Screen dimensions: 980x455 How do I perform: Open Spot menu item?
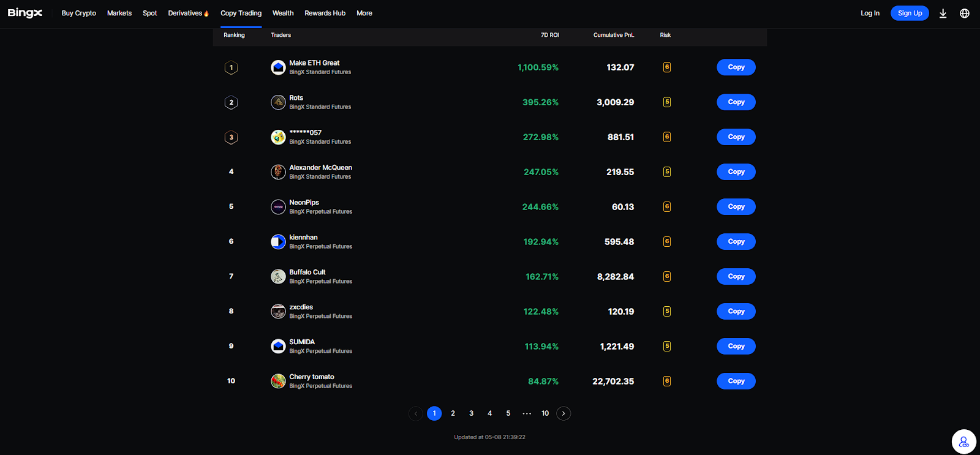(150, 13)
